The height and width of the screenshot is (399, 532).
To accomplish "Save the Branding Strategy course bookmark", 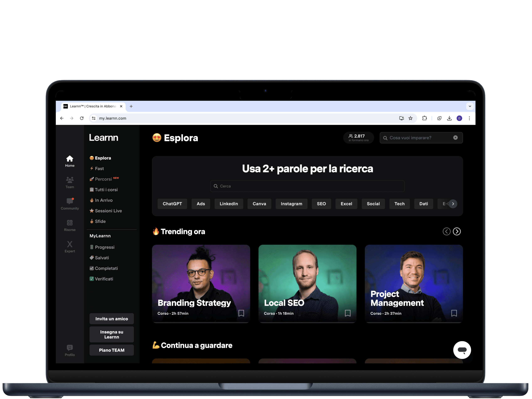I will click(241, 313).
